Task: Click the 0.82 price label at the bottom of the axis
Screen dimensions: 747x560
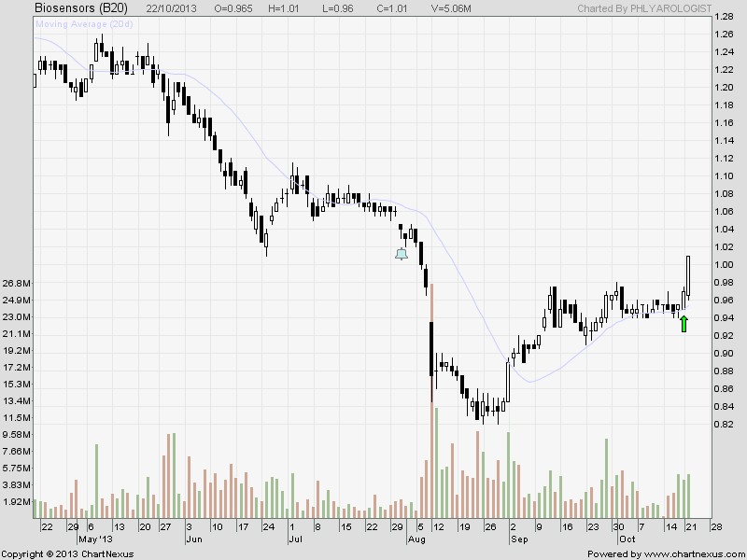Action: point(726,425)
